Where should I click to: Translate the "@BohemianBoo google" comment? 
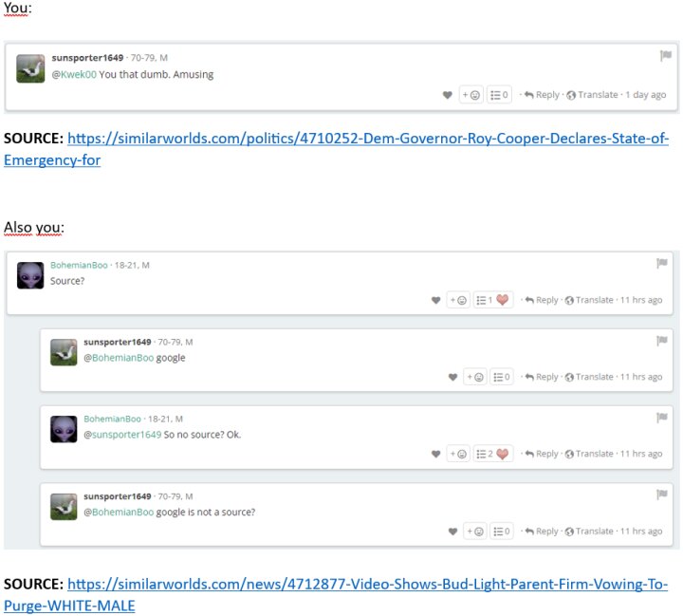pos(589,377)
